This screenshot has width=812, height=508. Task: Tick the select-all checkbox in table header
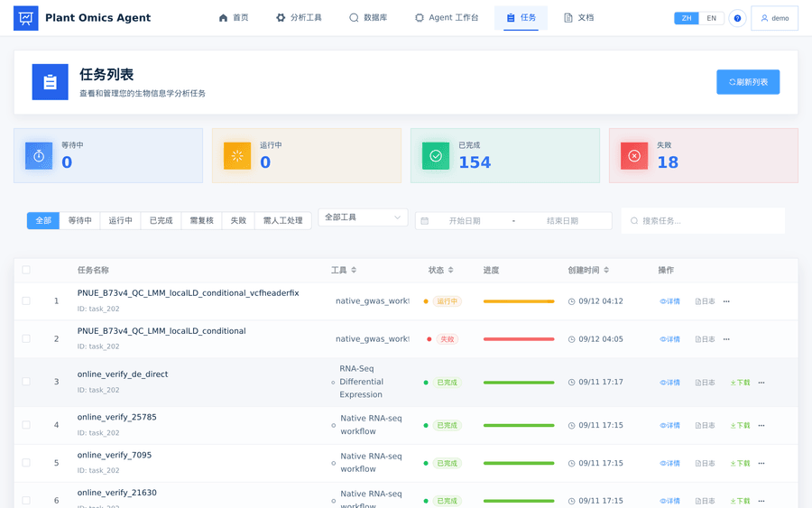26,270
